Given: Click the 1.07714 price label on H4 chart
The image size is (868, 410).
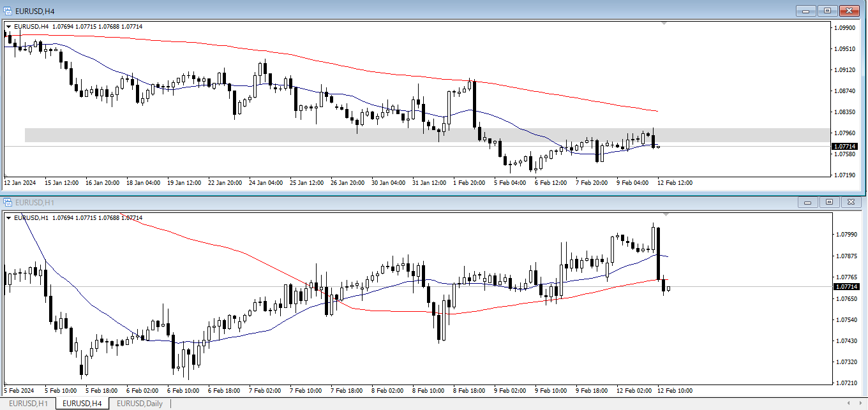Looking at the screenshot, I should pos(845,147).
